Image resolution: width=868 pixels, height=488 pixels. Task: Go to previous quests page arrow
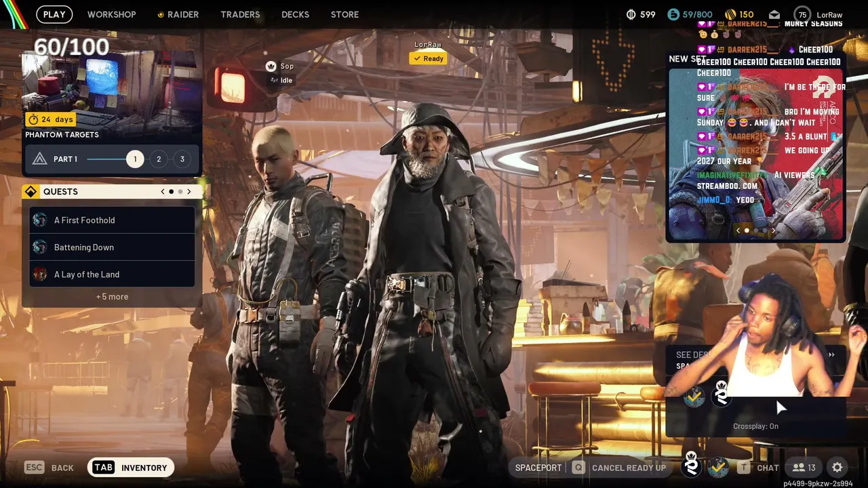(x=163, y=192)
